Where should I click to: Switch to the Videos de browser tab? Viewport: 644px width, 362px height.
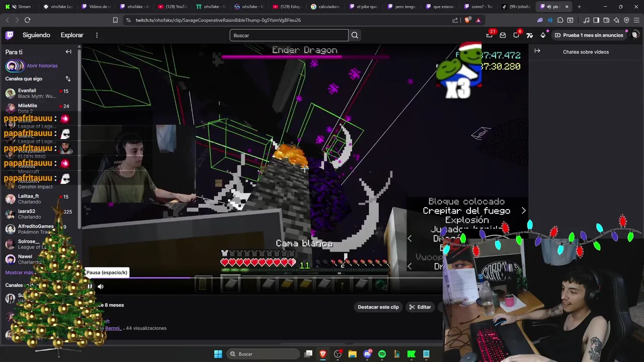tap(97, 7)
